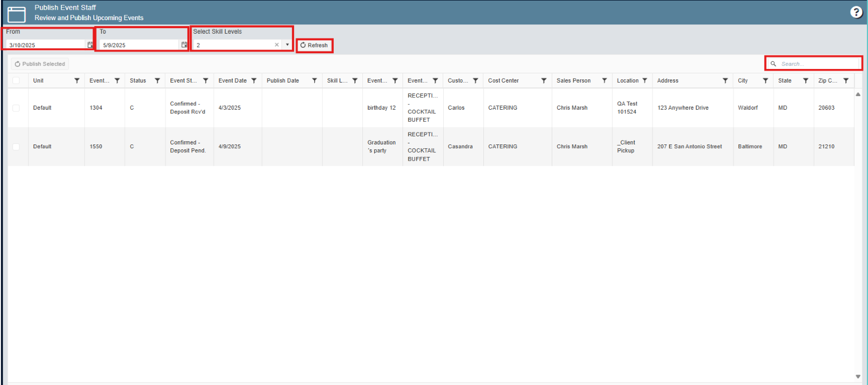868x385 pixels.
Task: Expand the Select Skill Levels dropdown arrow
Action: point(287,45)
